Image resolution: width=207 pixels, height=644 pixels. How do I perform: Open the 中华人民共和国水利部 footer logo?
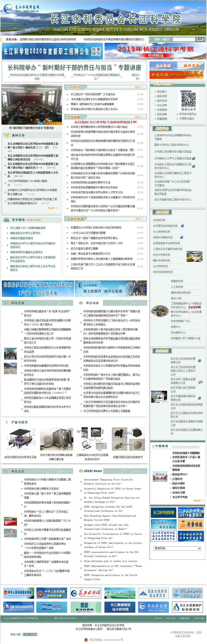pos(19,593)
